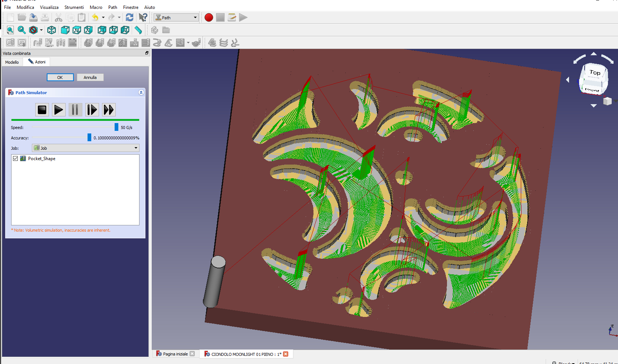Set the Front view cube icon
Viewport: 618px width, 364px height.
65,30
